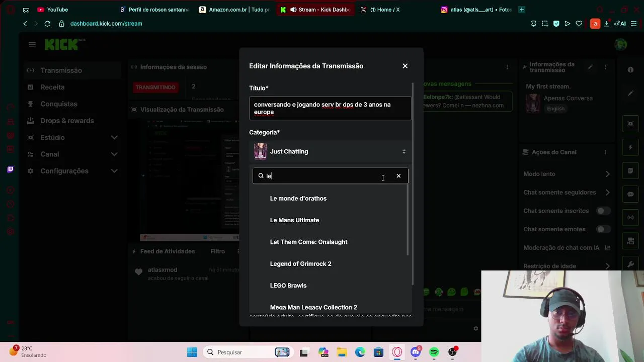644x362 pixels.
Task: Open a new browser tab
Action: coord(522,10)
